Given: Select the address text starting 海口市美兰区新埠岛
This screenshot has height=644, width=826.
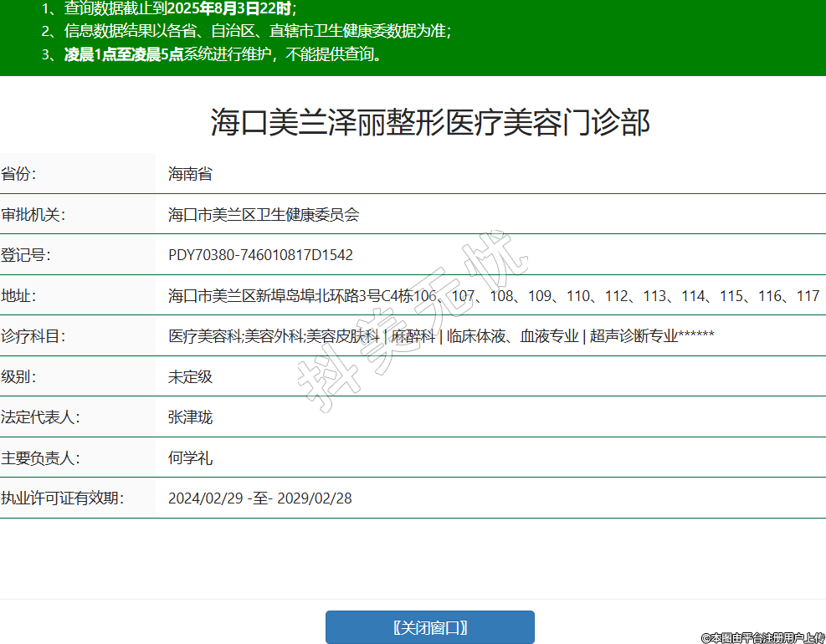Looking at the screenshot, I should (x=494, y=296).
